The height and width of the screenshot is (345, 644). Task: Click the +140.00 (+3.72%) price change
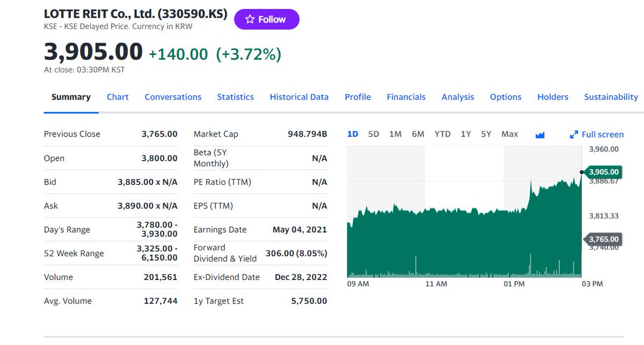tap(215, 54)
